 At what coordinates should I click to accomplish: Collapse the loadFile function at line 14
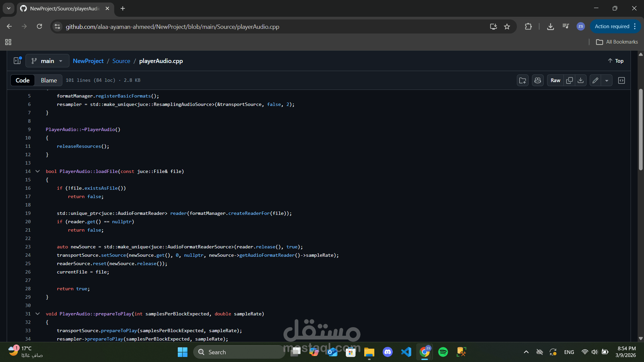[38, 171]
